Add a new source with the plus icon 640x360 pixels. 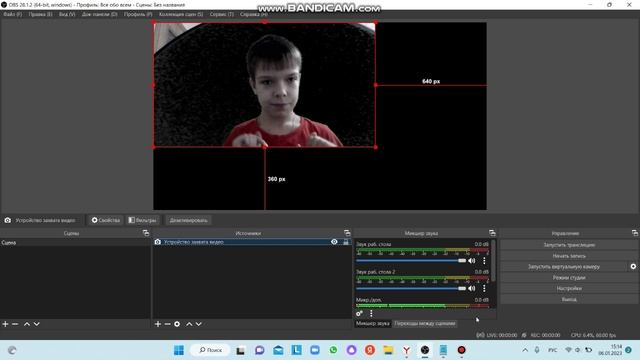158,324
